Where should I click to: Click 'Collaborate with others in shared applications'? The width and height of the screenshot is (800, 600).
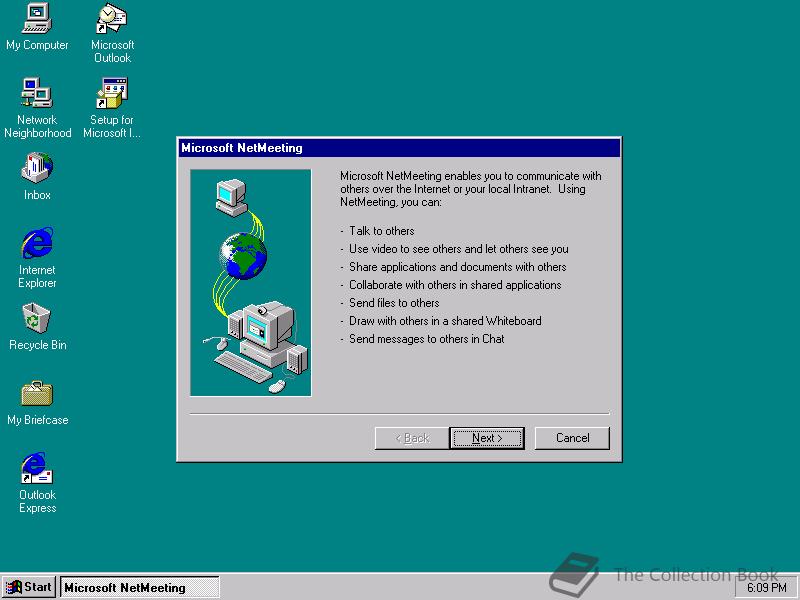click(455, 285)
